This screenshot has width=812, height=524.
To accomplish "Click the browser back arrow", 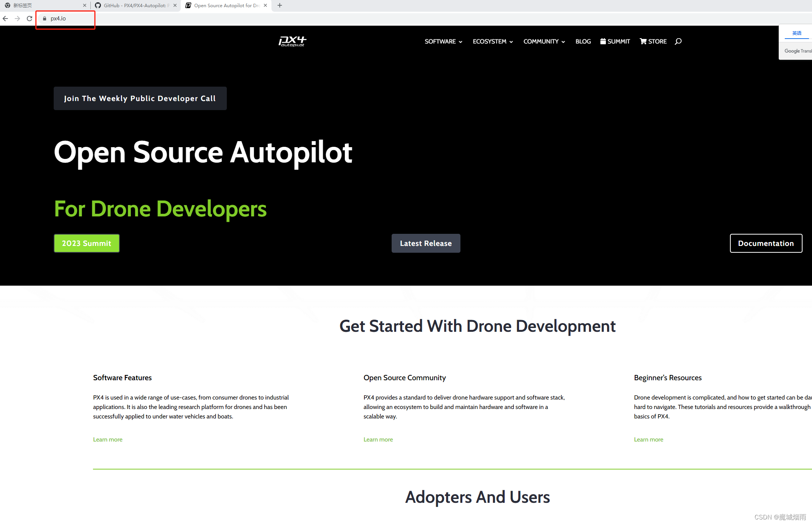I will pyautogui.click(x=5, y=18).
